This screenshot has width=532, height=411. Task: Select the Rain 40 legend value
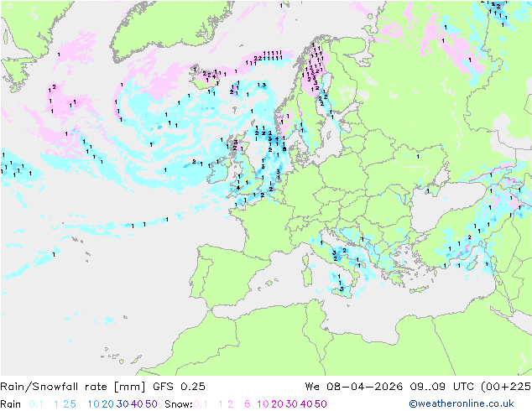tap(137, 404)
